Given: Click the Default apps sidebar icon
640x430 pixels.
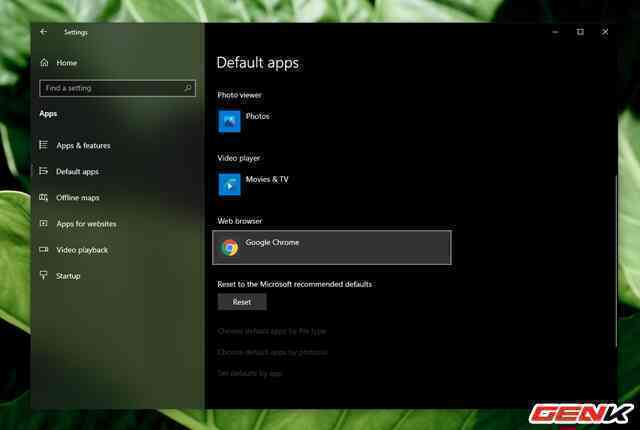Looking at the screenshot, I should (x=43, y=171).
